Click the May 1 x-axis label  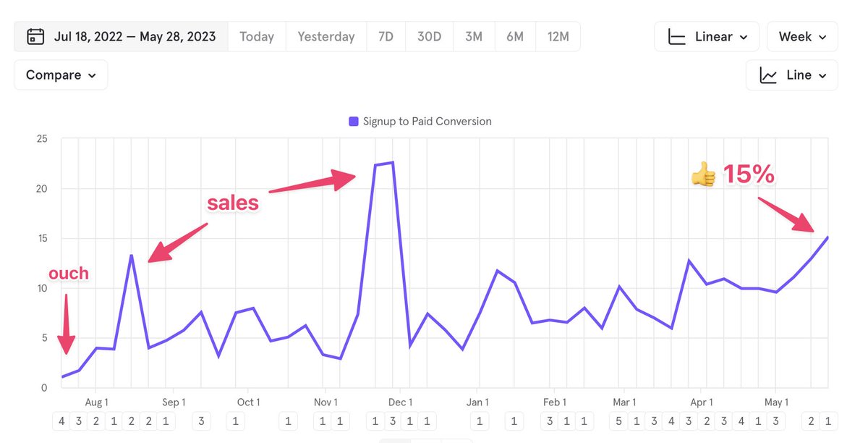pyautogui.click(x=776, y=402)
